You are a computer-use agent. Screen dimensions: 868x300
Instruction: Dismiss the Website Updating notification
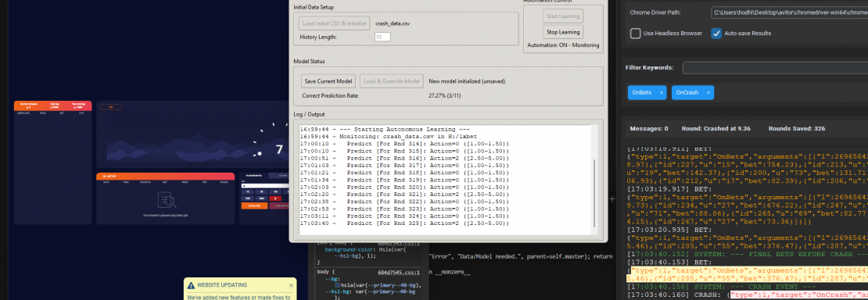pos(291,286)
